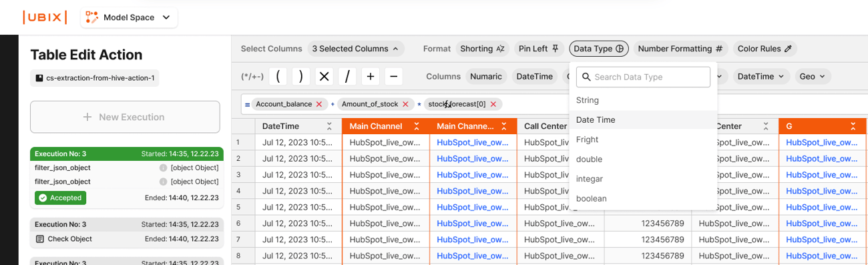The height and width of the screenshot is (265, 868).
Task: Insert a closing parenthesis operator
Action: click(x=301, y=76)
